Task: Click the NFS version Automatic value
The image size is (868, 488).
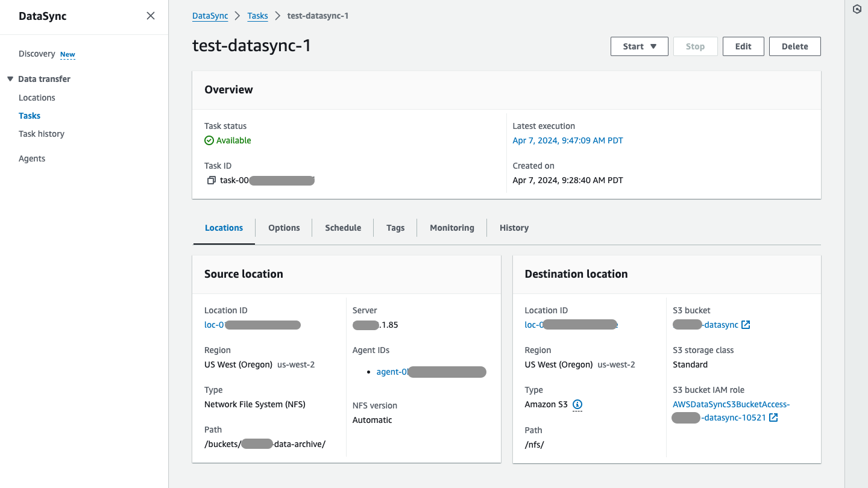Action: pyautogui.click(x=373, y=420)
